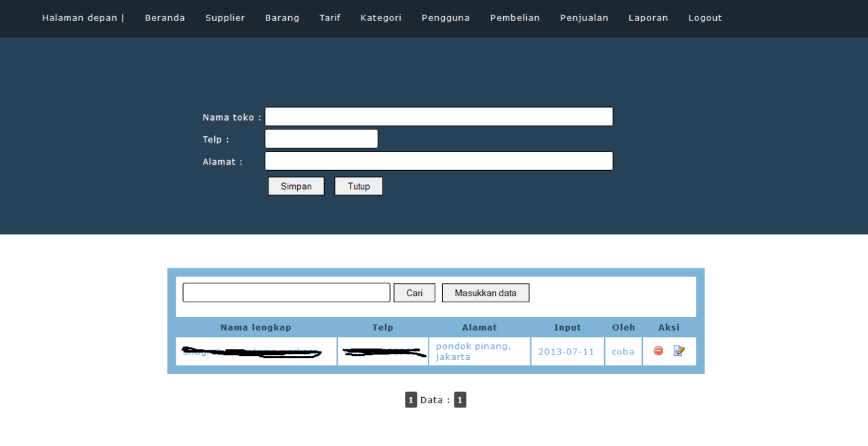Click the 'coba' user cell
Viewport: 868px width, 446px height.
623,351
